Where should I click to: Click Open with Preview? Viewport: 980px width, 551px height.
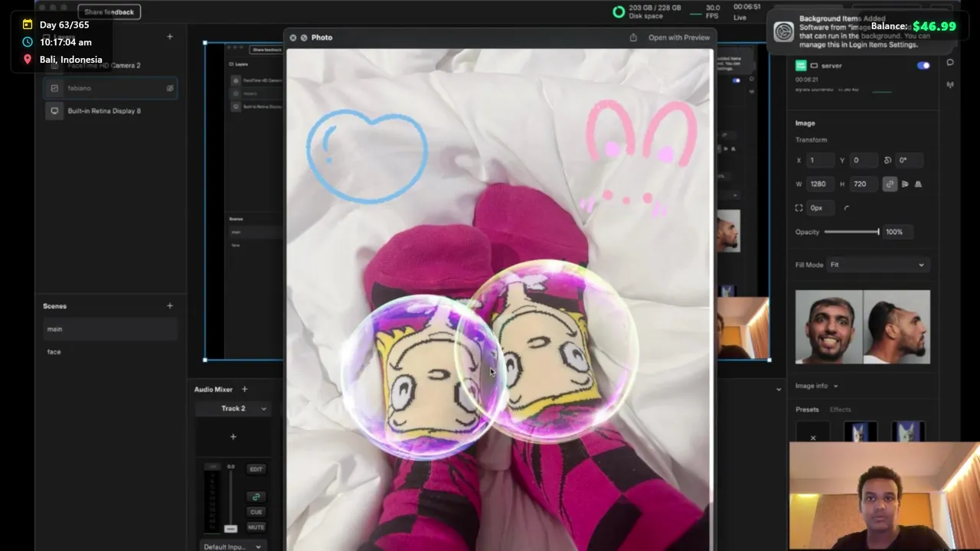[x=679, y=37]
